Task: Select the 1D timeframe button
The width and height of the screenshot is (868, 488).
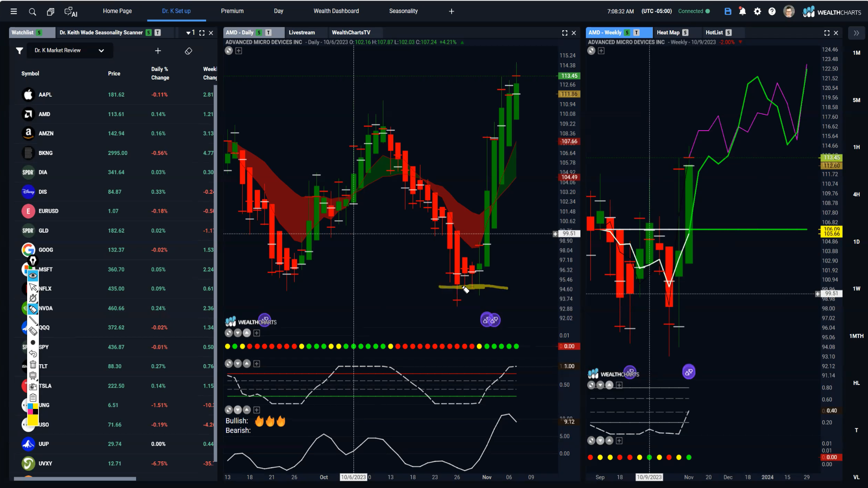Action: [856, 242]
